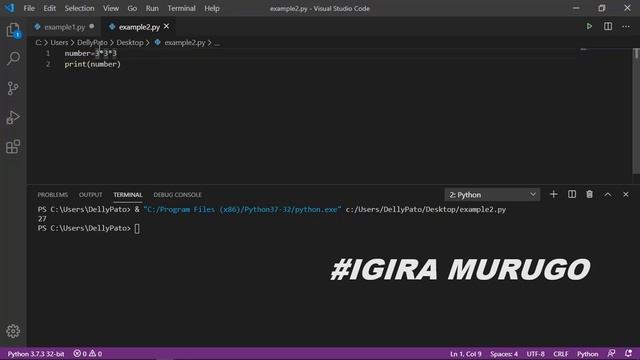Click the C: breadcrumb segment
The width and height of the screenshot is (640, 360).
(x=38, y=42)
